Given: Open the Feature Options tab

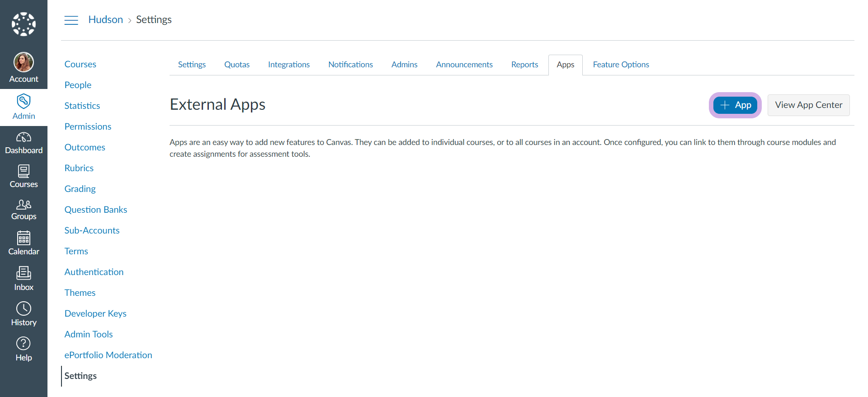Looking at the screenshot, I should [621, 65].
